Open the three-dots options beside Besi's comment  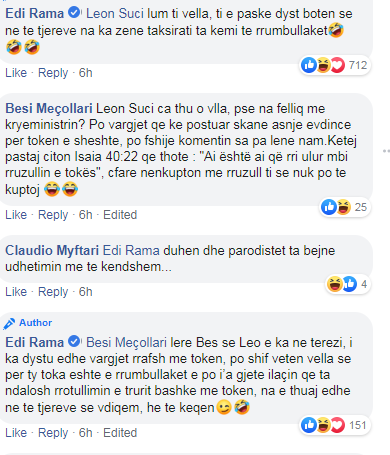[387, 151]
